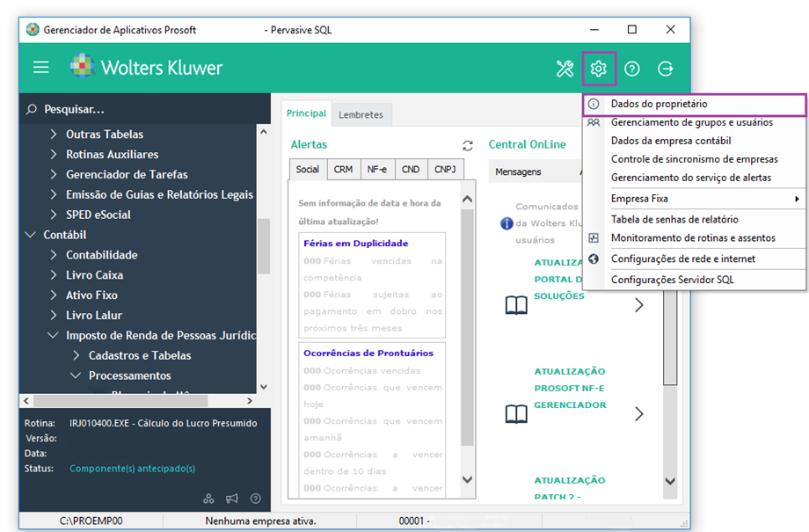The width and height of the screenshot is (809, 532).
Task: Click the Componente(s) antecipado(s) status
Action: [132, 469]
